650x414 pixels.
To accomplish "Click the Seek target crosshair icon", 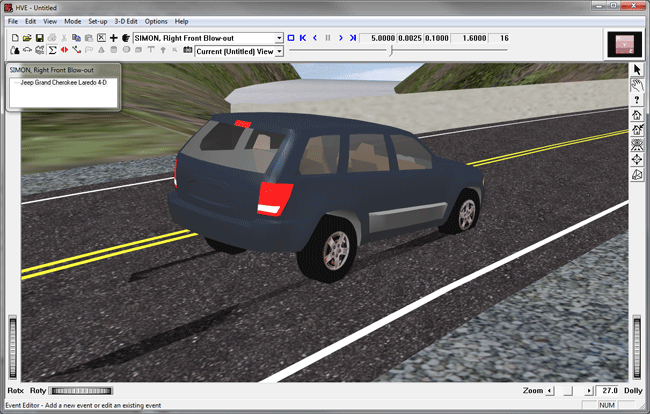I will pyautogui.click(x=636, y=160).
